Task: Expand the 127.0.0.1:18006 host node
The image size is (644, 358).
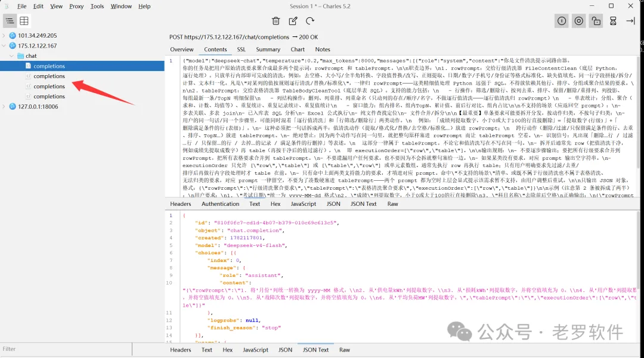Action: pos(4,106)
